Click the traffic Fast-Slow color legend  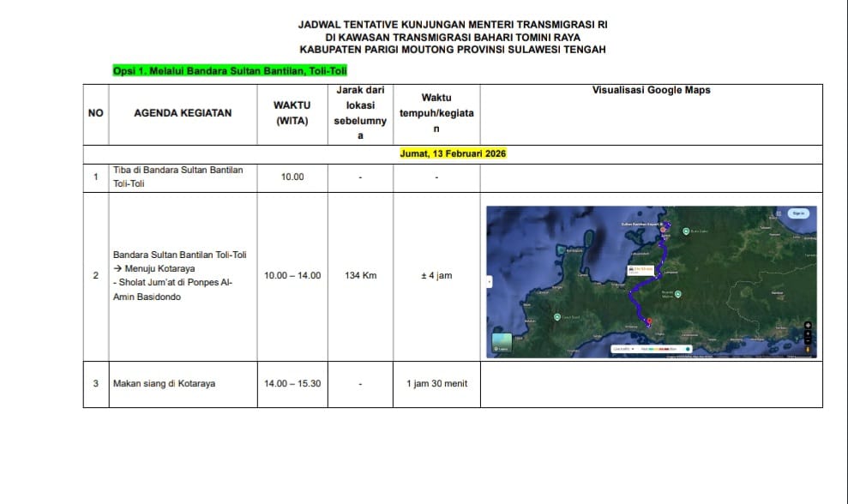point(660,349)
